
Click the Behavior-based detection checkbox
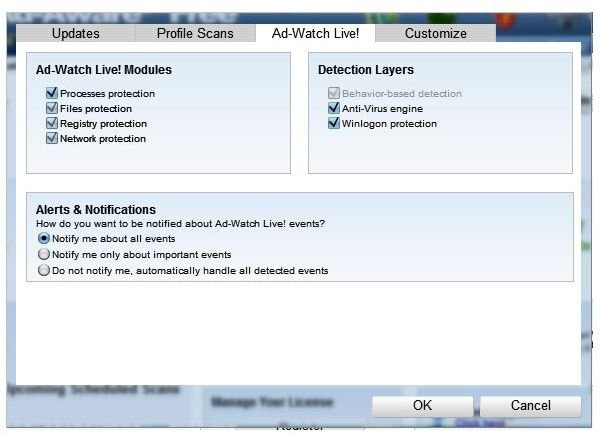point(334,93)
